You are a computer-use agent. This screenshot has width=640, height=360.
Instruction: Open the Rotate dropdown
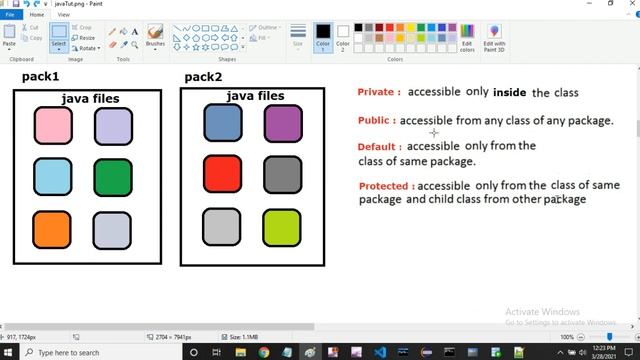coord(86,48)
